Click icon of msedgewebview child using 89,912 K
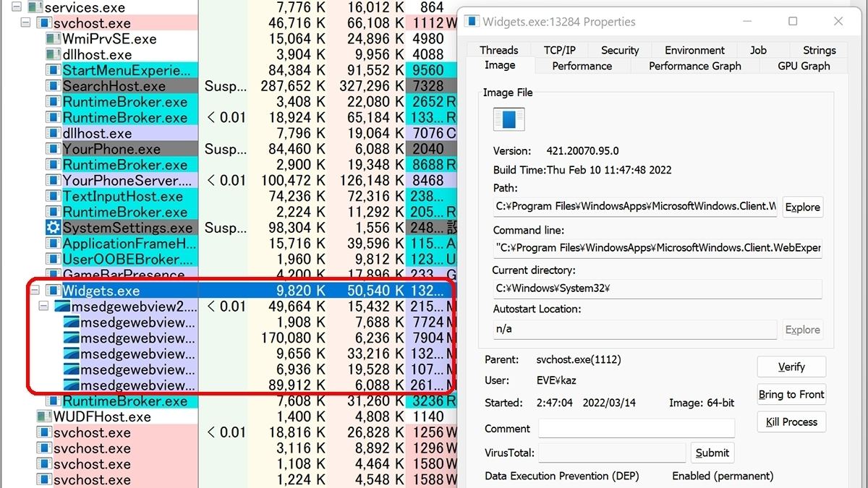 pos(71,385)
